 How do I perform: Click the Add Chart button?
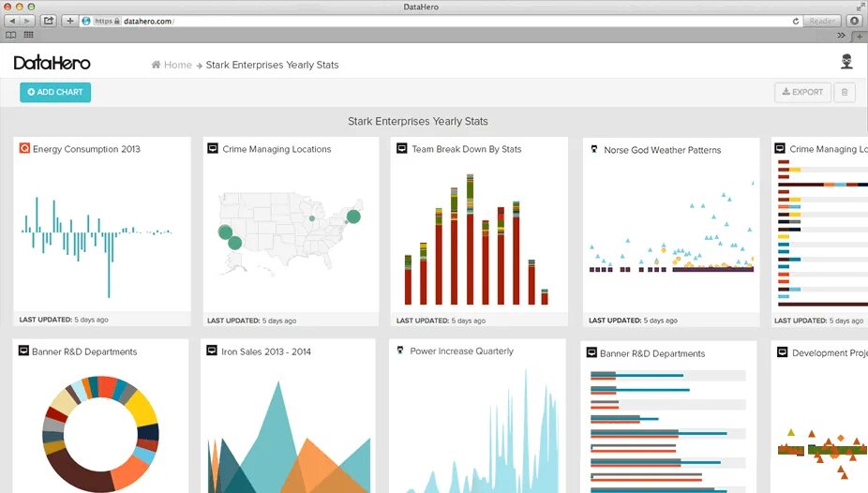[x=55, y=93]
